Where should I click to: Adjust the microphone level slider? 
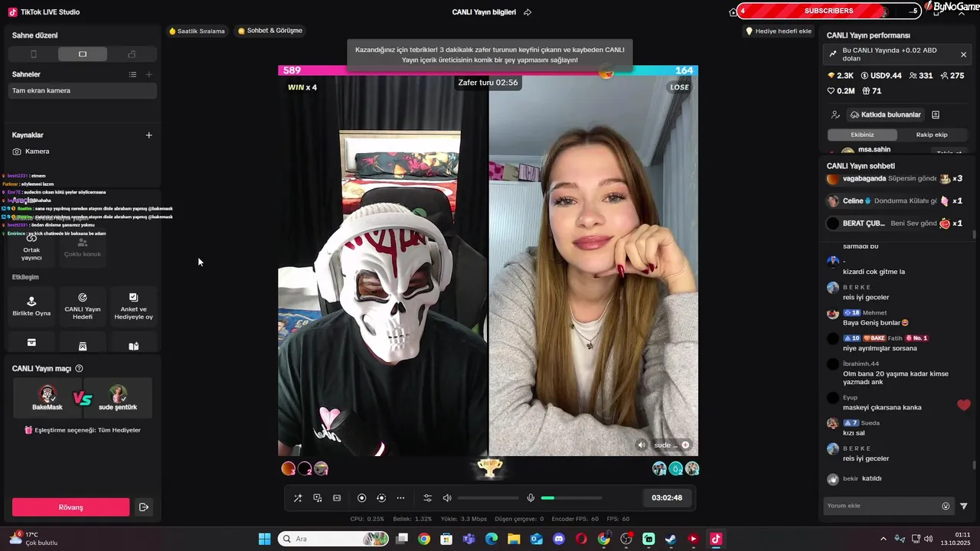click(x=571, y=498)
